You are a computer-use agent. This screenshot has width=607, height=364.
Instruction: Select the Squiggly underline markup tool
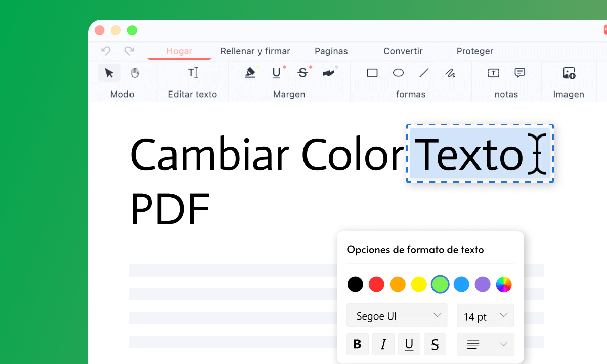pyautogui.click(x=329, y=73)
